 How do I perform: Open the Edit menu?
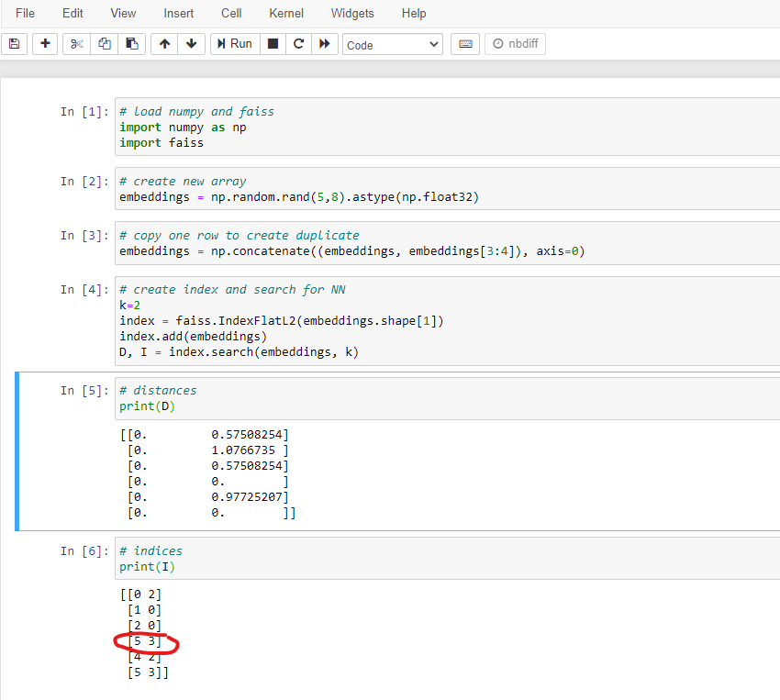click(x=72, y=14)
